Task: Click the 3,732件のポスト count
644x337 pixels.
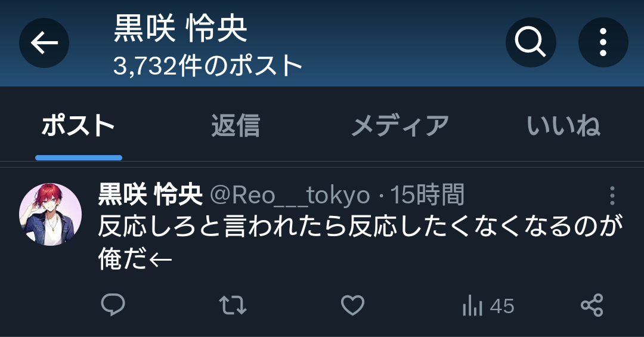Action: click(208, 66)
